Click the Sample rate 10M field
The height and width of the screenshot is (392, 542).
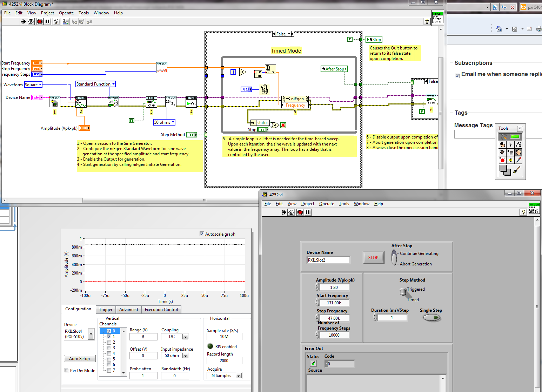pyautogui.click(x=224, y=337)
